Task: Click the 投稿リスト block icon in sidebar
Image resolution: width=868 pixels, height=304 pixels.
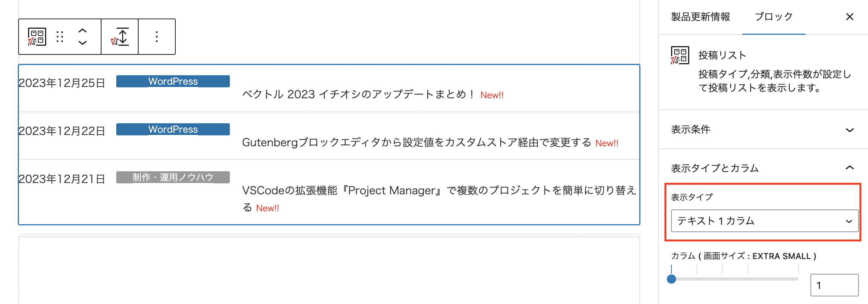Action: (x=680, y=56)
